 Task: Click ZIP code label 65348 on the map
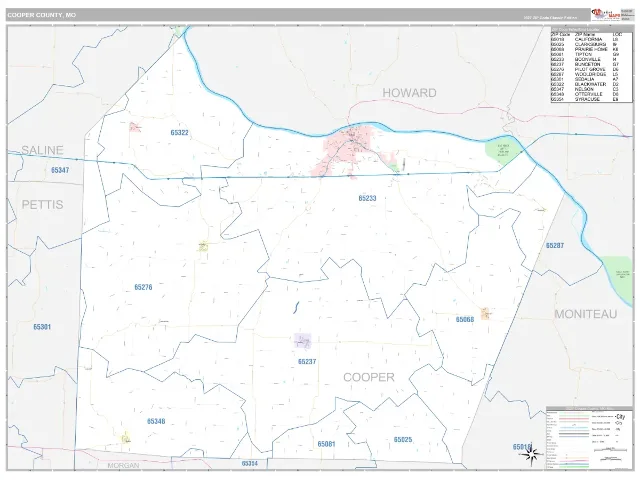[156, 421]
